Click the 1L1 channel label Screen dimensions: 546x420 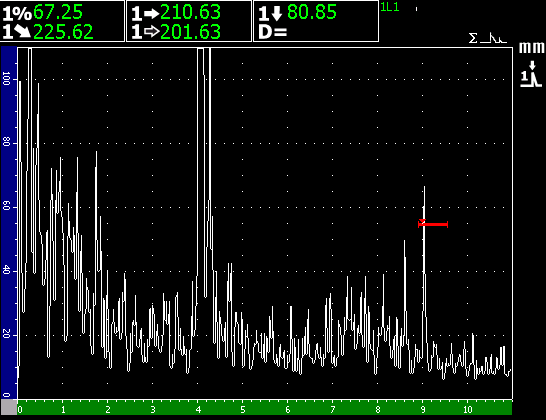pos(390,7)
